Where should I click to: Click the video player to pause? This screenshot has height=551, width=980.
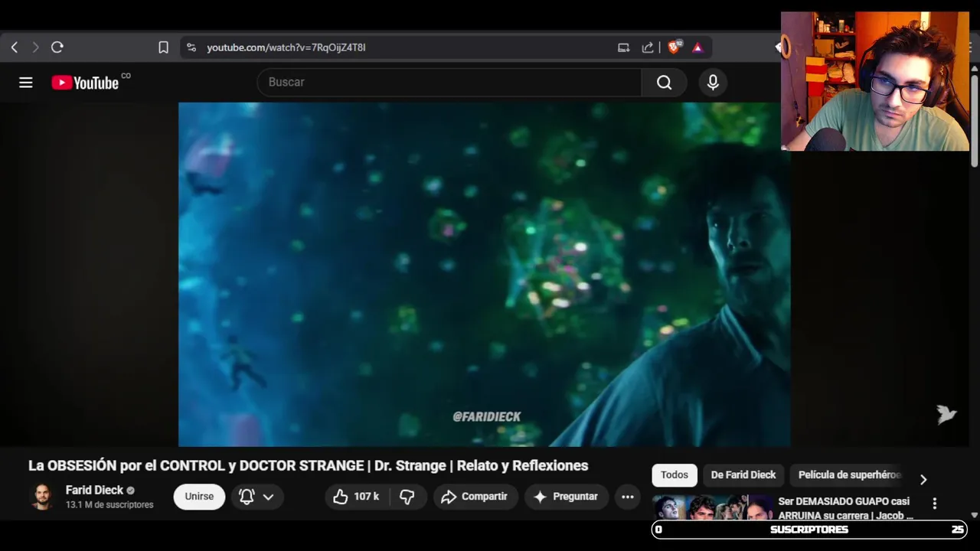pos(485,274)
